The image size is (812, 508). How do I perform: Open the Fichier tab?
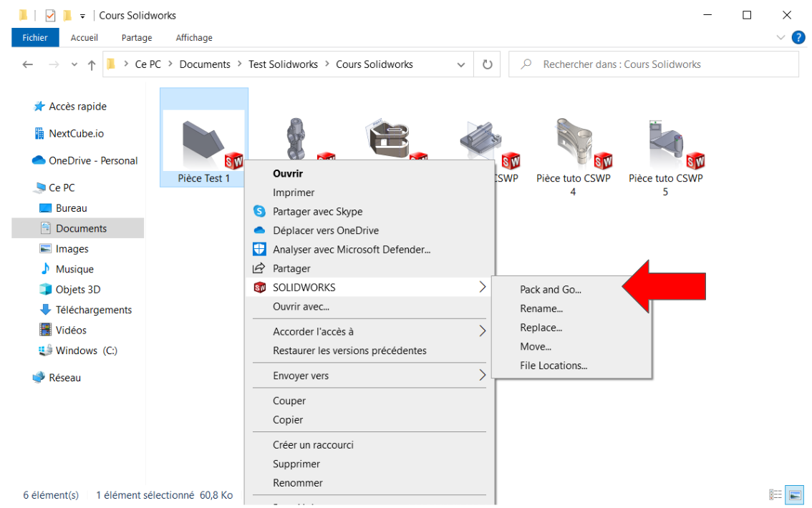35,38
